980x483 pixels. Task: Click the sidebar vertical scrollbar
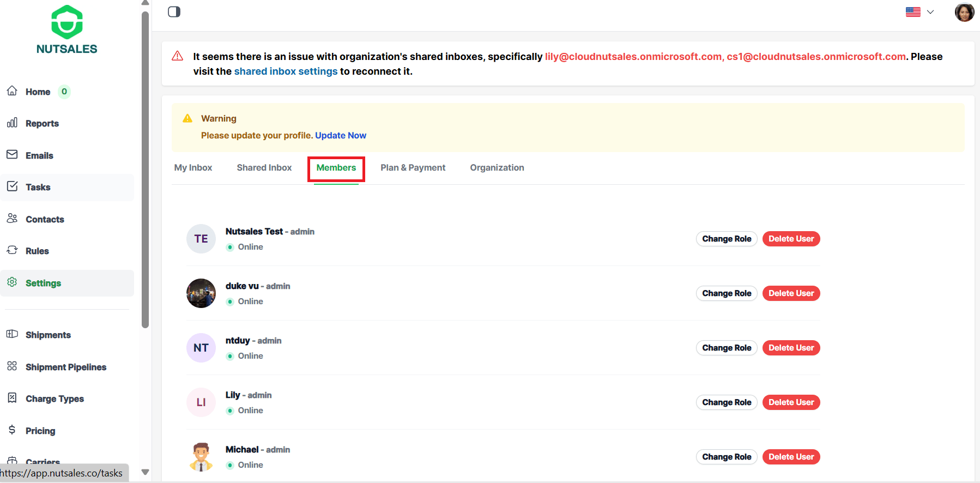145,170
